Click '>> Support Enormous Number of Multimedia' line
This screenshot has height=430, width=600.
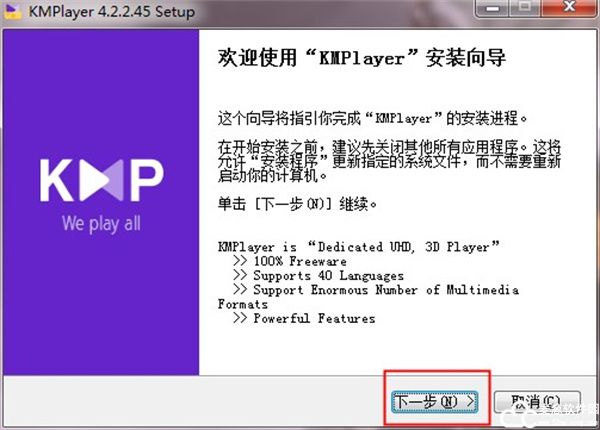[x=376, y=290]
